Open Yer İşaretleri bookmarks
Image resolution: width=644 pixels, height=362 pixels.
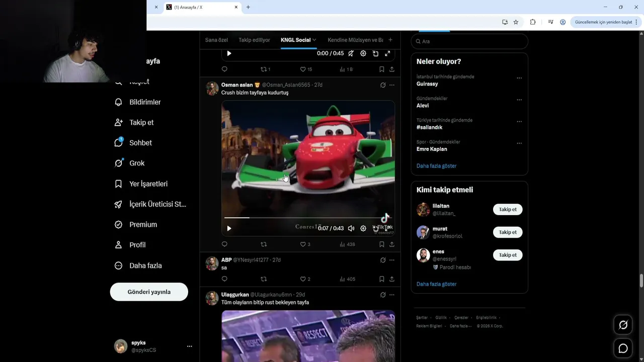tap(141, 184)
